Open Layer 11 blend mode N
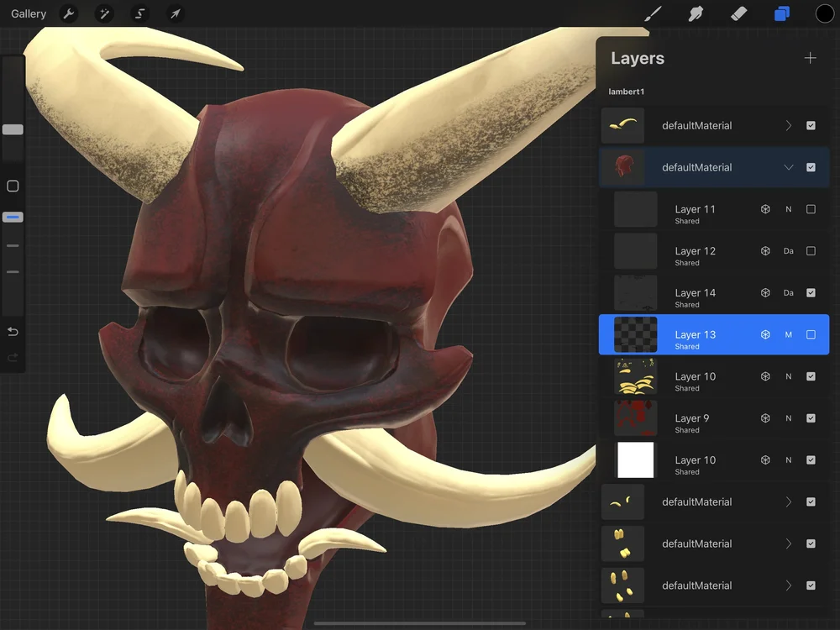The height and width of the screenshot is (630, 840). [788, 209]
